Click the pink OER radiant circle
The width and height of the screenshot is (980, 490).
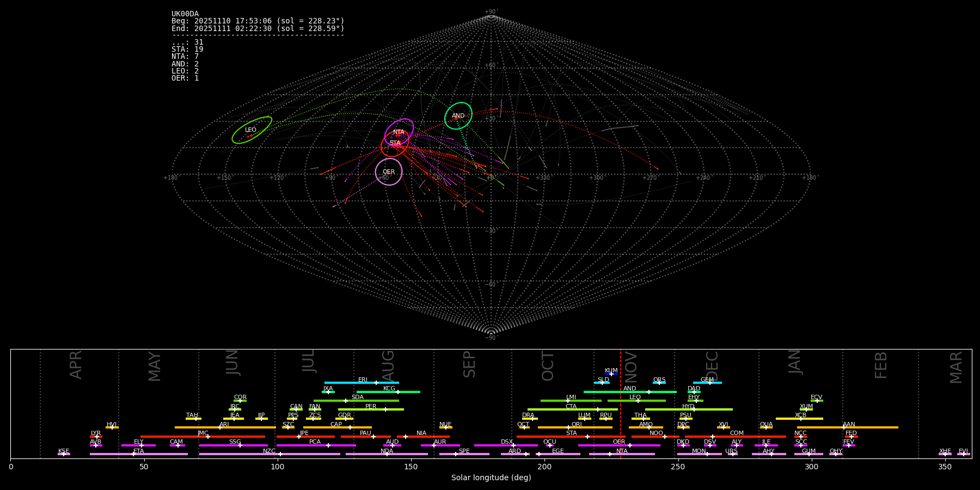point(389,172)
